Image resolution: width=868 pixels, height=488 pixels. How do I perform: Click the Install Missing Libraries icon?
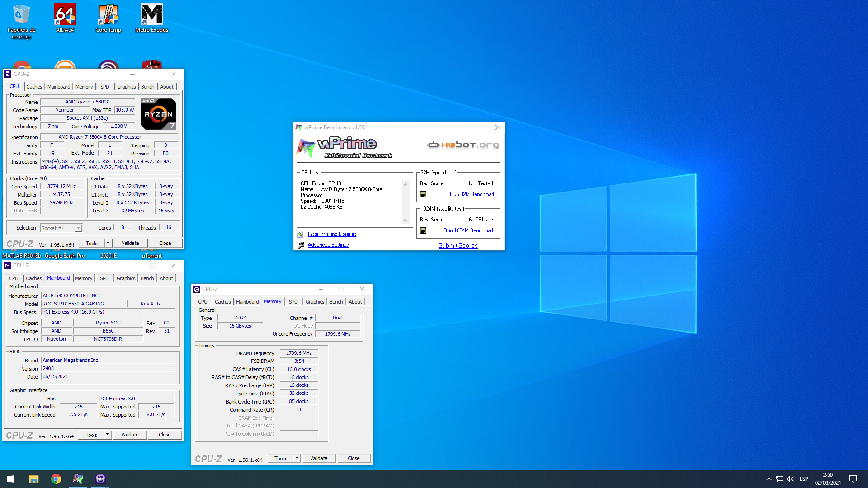pyautogui.click(x=301, y=234)
